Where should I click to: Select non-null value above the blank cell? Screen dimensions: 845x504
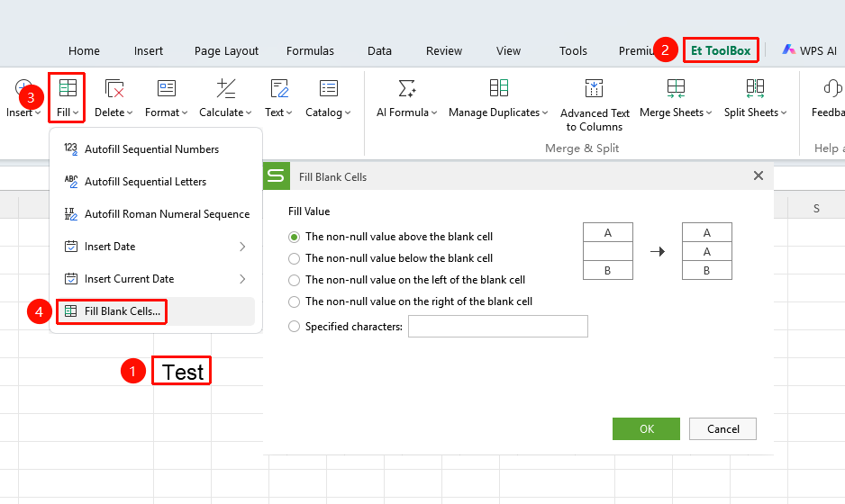coord(294,237)
